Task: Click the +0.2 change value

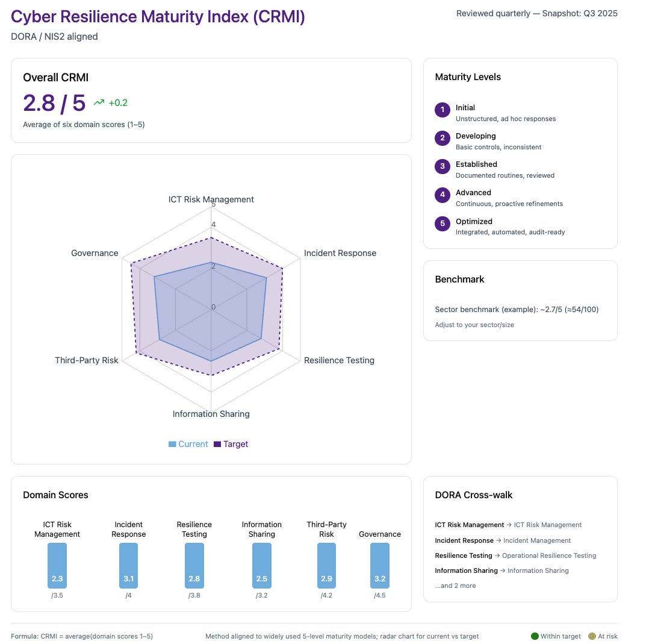Action: point(118,102)
